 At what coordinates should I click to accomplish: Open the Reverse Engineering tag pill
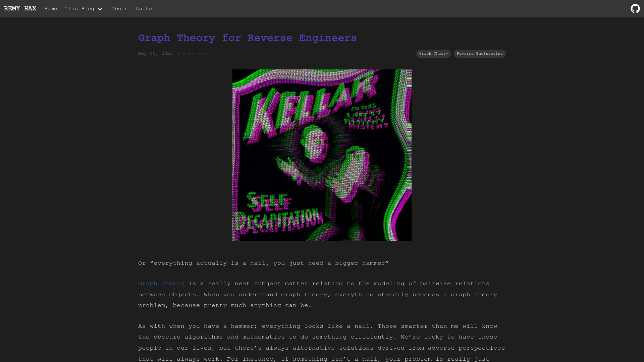[x=480, y=54]
